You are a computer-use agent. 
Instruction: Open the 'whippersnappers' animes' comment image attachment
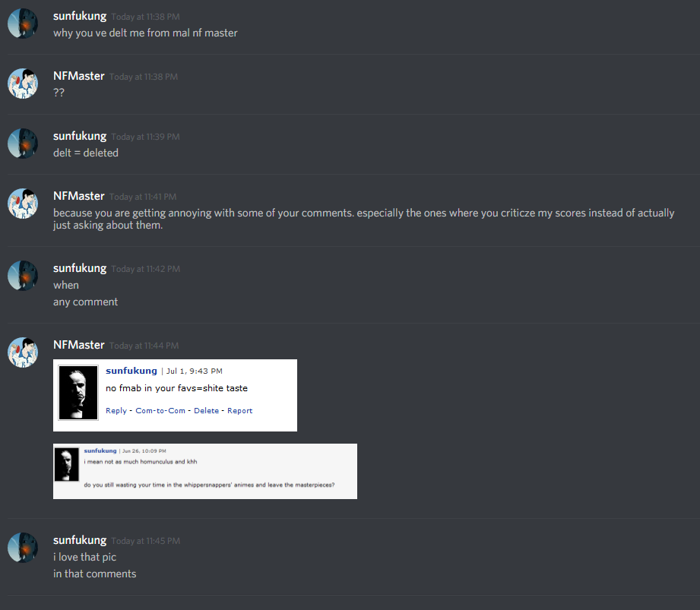click(205, 471)
